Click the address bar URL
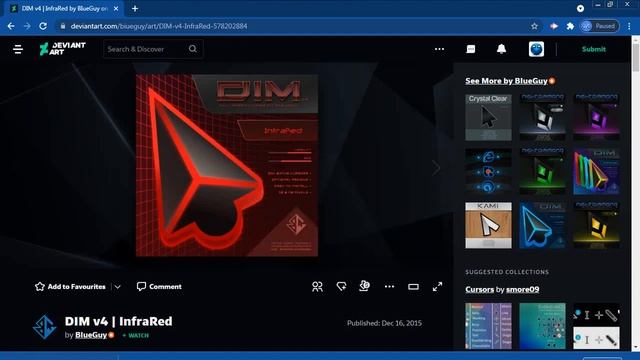This screenshot has height=360, width=640. click(159, 26)
